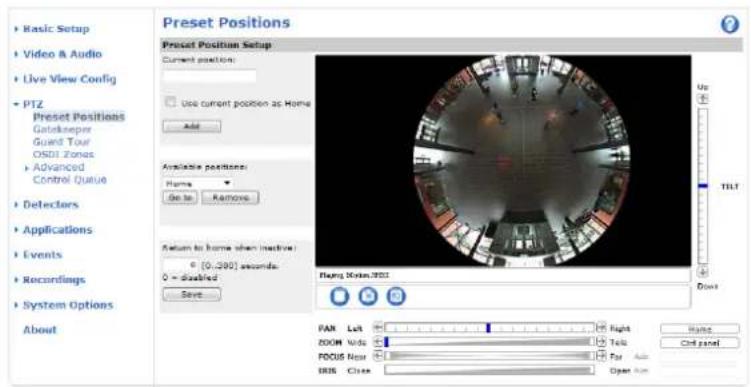
Task: Click the ZOOM slider bar
Action: click(x=489, y=342)
